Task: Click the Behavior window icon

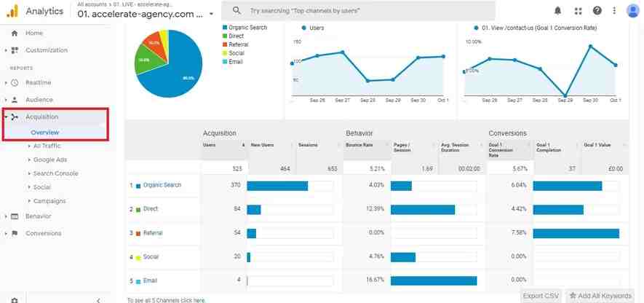Action: 15,216
